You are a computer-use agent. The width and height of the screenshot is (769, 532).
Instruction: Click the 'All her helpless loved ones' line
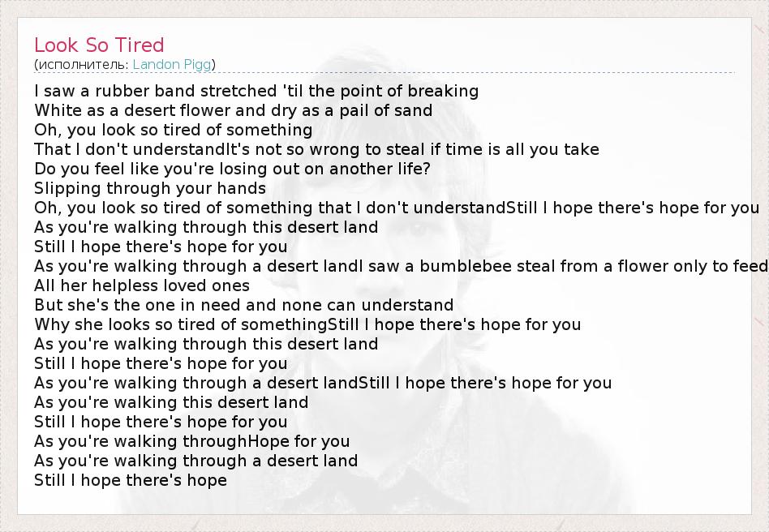coord(142,285)
